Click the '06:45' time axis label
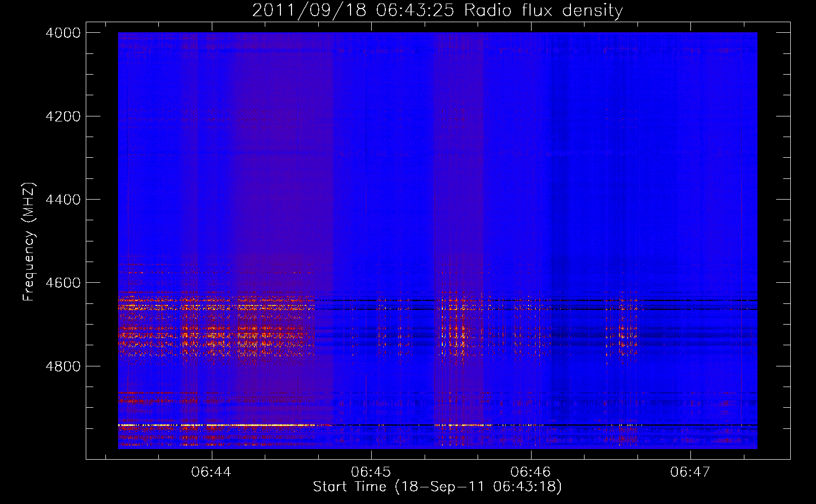The image size is (816, 504). coord(371,472)
